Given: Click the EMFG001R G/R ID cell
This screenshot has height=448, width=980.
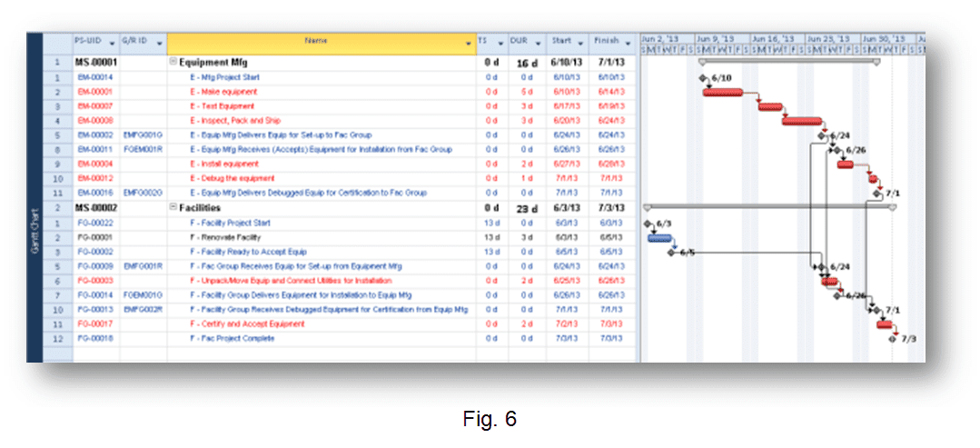Looking at the screenshot, I should [x=144, y=266].
